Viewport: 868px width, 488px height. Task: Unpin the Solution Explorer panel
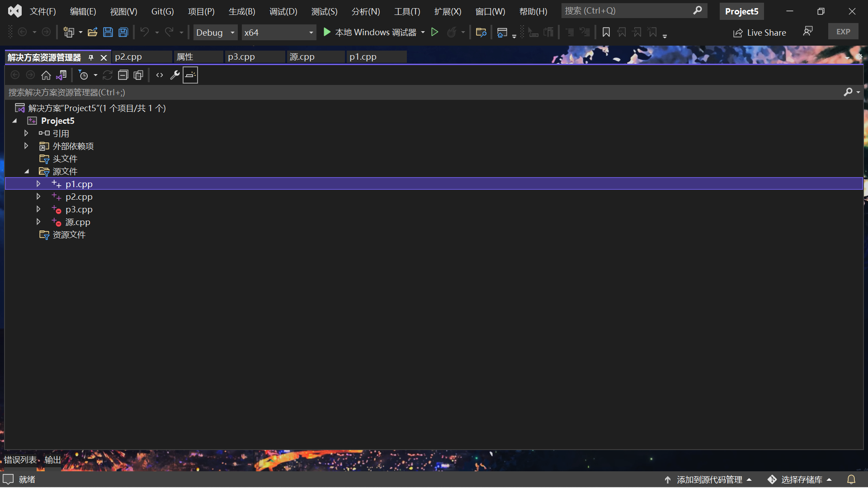point(91,57)
